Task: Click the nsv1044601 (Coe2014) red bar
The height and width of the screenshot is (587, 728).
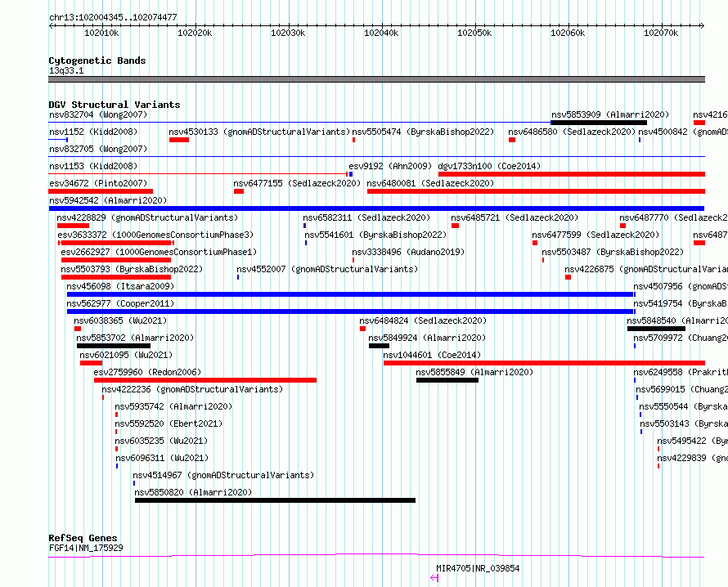Action: click(544, 363)
